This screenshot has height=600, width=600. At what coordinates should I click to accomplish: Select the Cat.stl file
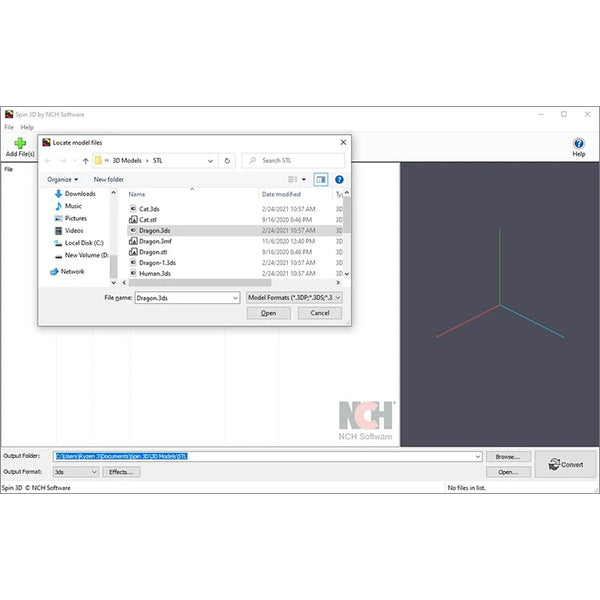(x=148, y=220)
